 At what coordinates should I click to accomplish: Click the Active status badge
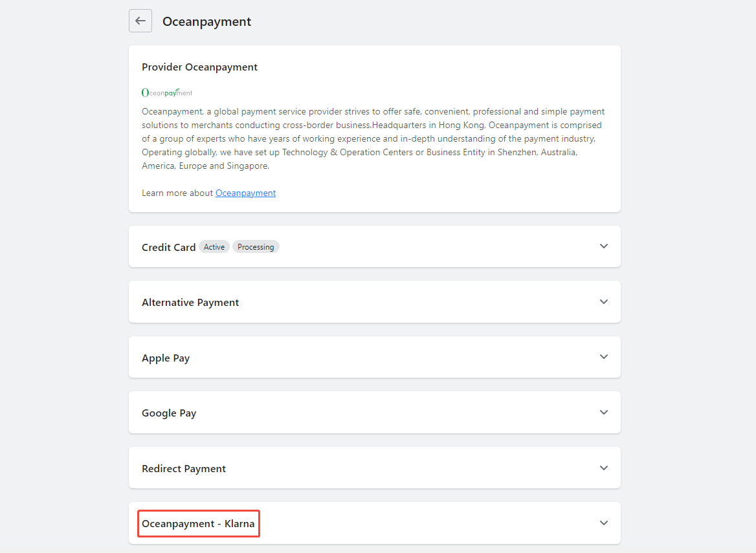pyautogui.click(x=214, y=247)
